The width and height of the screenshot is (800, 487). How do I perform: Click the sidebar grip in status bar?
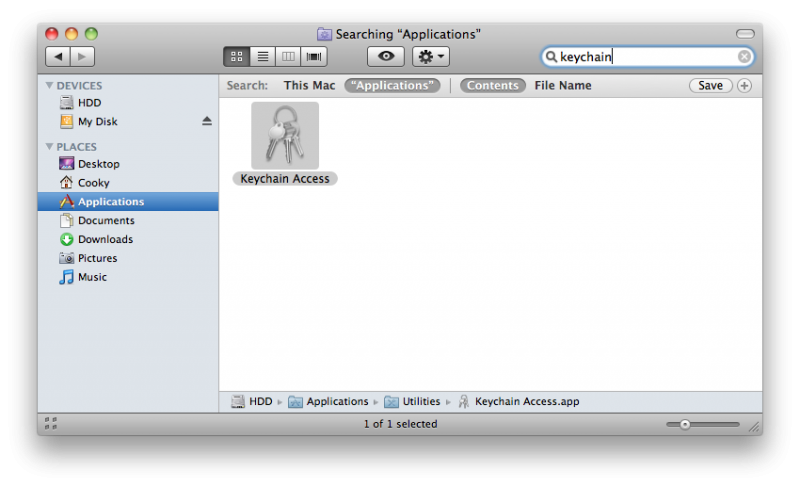point(51,423)
